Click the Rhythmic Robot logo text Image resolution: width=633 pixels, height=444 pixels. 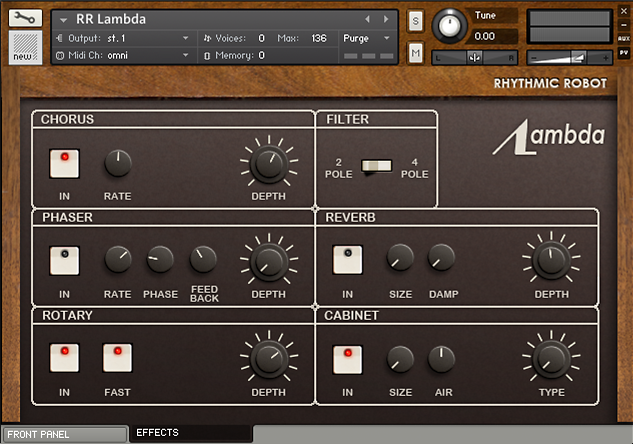(x=550, y=83)
